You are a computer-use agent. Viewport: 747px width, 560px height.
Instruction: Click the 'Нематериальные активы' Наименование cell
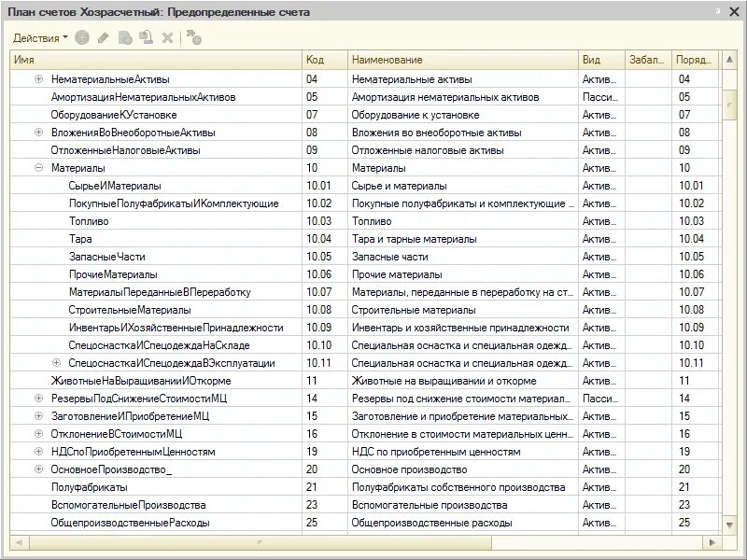pos(463,79)
